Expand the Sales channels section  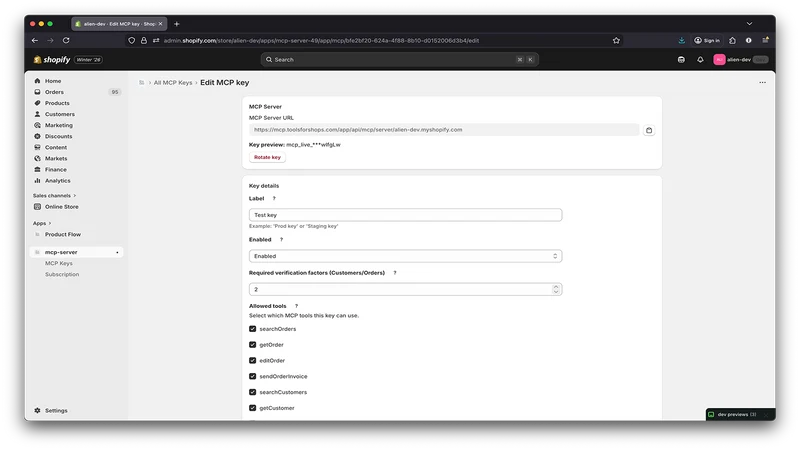[54, 195]
